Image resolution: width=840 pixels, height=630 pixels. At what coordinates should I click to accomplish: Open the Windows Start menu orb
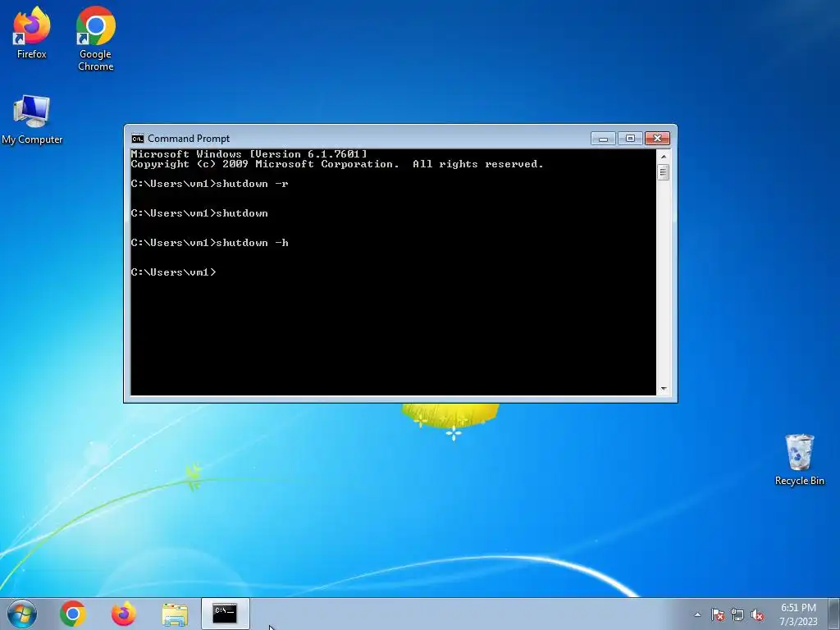pos(22,614)
